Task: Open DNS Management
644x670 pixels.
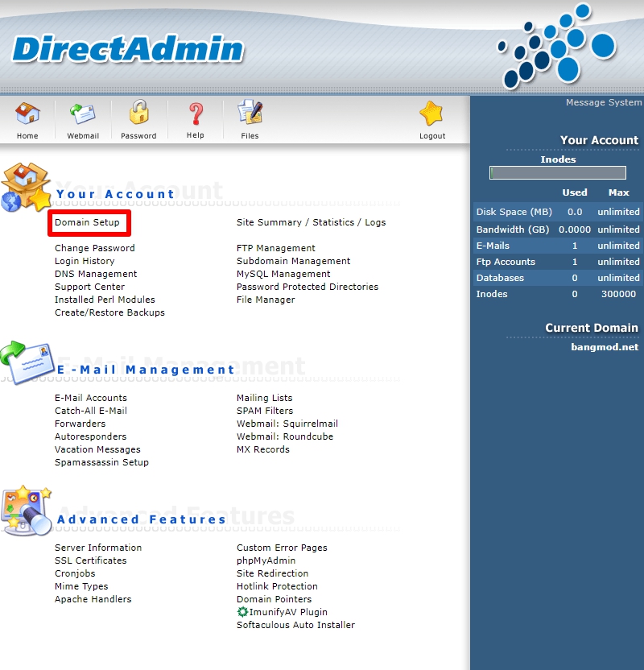Action: pos(96,274)
